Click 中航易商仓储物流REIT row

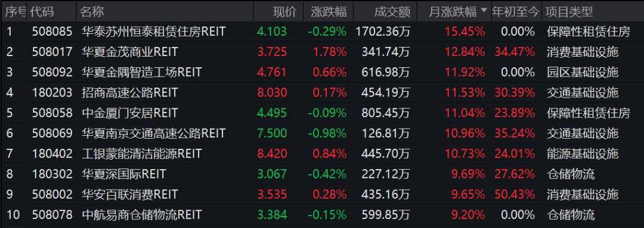point(322,214)
